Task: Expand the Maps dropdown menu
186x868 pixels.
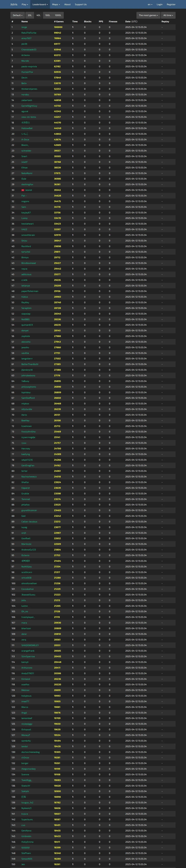Action: pyautogui.click(x=56, y=4)
